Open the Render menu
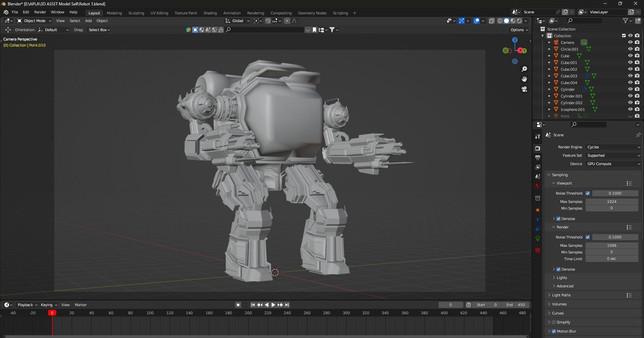This screenshot has width=644, height=338. click(x=40, y=12)
